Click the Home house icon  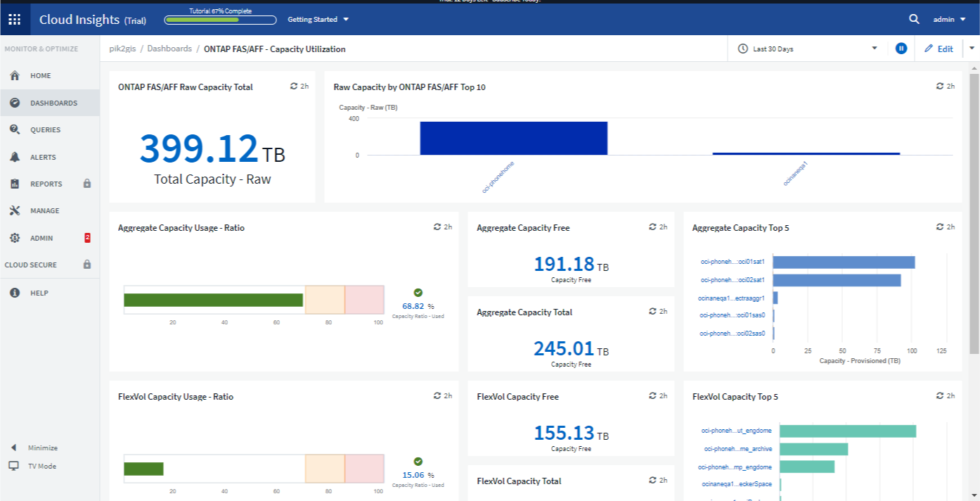15,75
